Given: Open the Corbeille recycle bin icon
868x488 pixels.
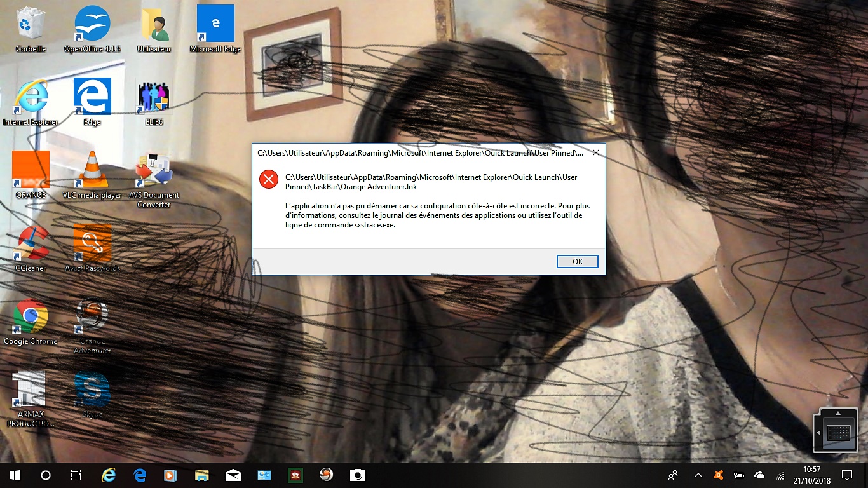Looking at the screenshot, I should [x=31, y=29].
